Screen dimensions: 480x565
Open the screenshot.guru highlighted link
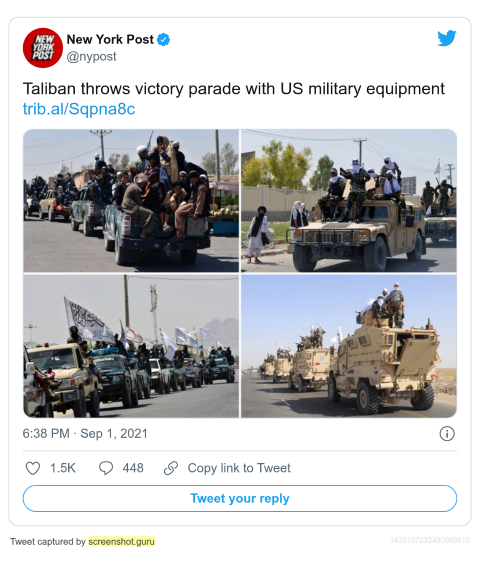click(x=121, y=542)
